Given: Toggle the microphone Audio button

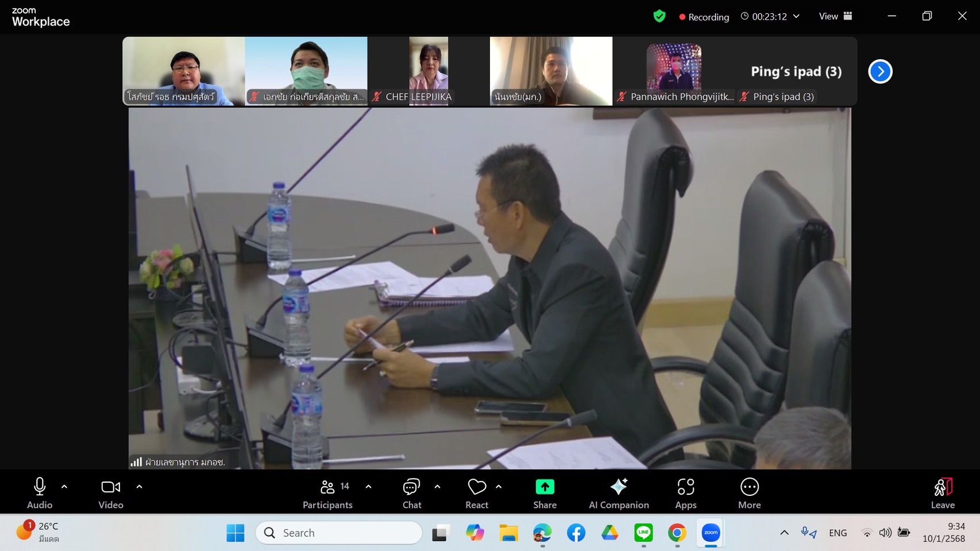Looking at the screenshot, I should pyautogui.click(x=40, y=493).
